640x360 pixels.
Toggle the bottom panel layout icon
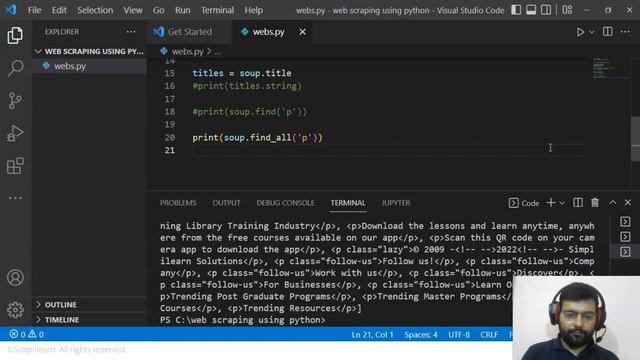(x=531, y=10)
